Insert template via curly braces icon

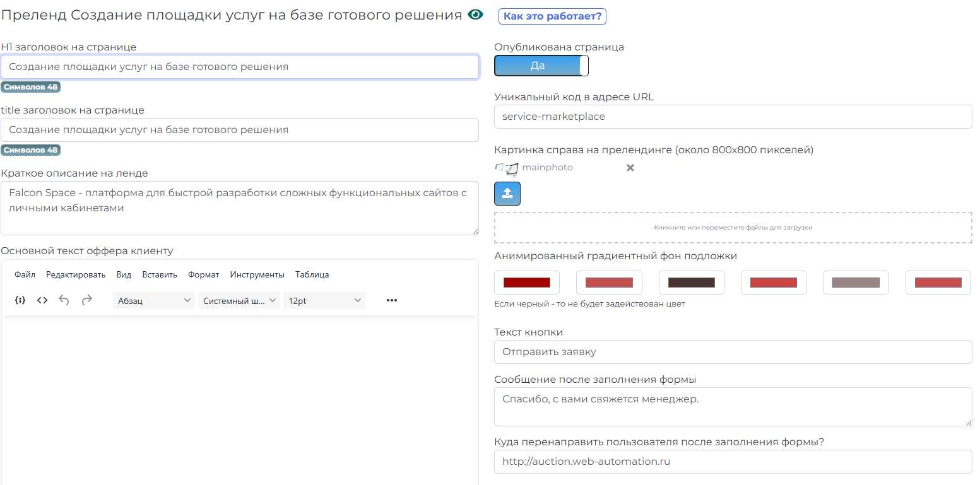(x=20, y=300)
